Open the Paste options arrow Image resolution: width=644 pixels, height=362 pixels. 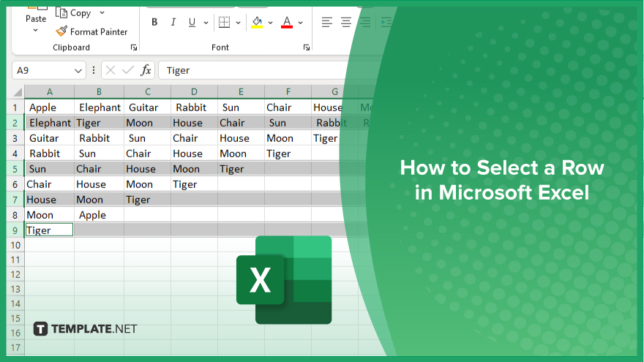[x=36, y=31]
